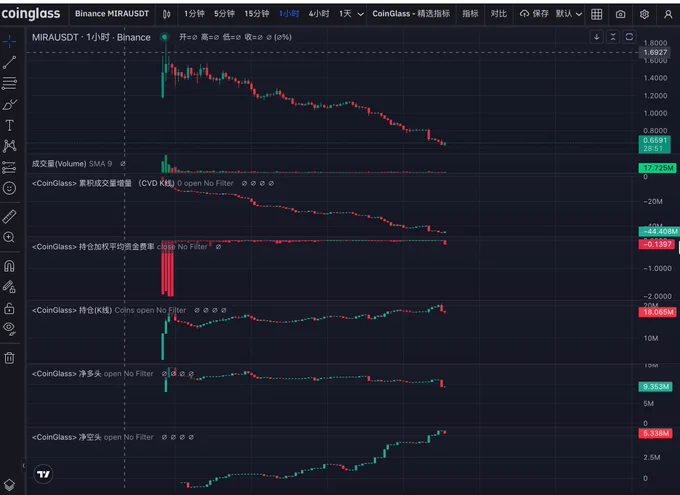
Task: Click the TradingView logo badge
Action: pyautogui.click(x=43, y=474)
